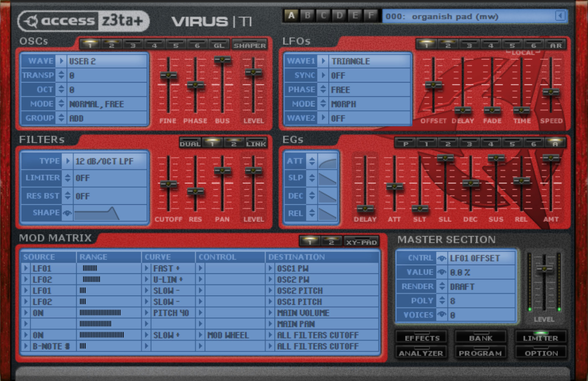Click the range bar of the MAIN PAN row

[96, 324]
